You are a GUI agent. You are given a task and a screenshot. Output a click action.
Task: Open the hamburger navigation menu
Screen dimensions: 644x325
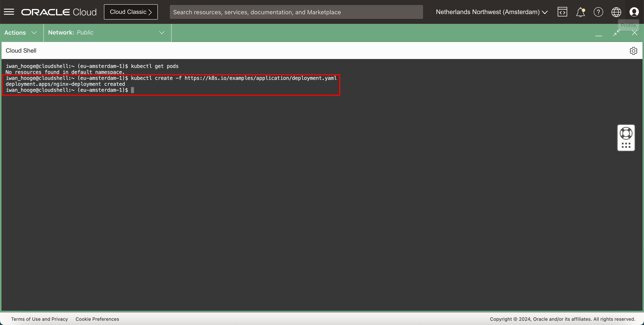pyautogui.click(x=9, y=12)
